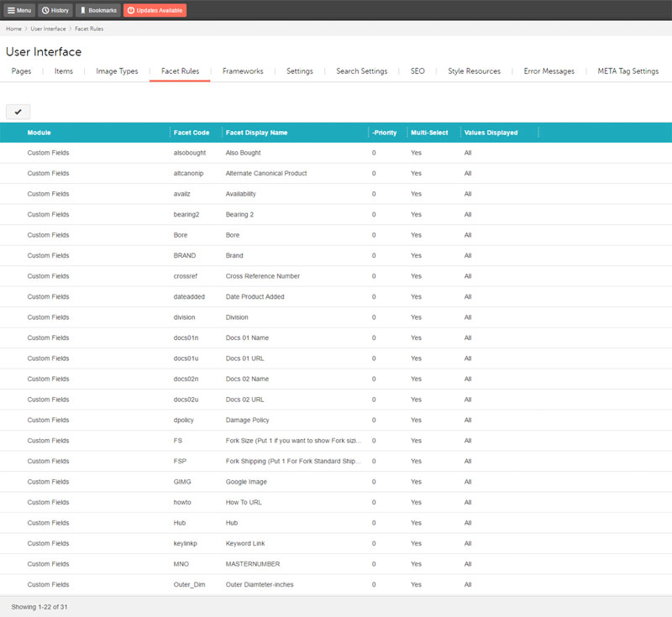Click the Damage Policy display name
This screenshot has height=617, width=672.
coord(247,420)
